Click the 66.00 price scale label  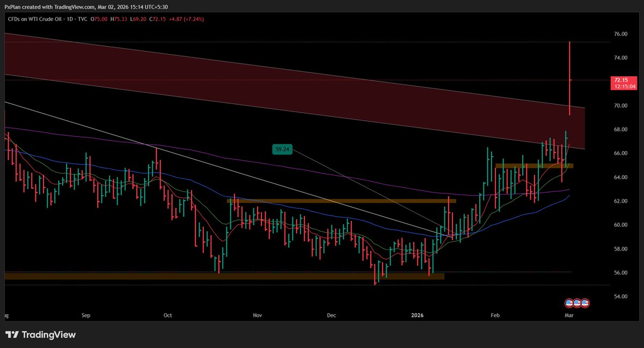coord(620,153)
